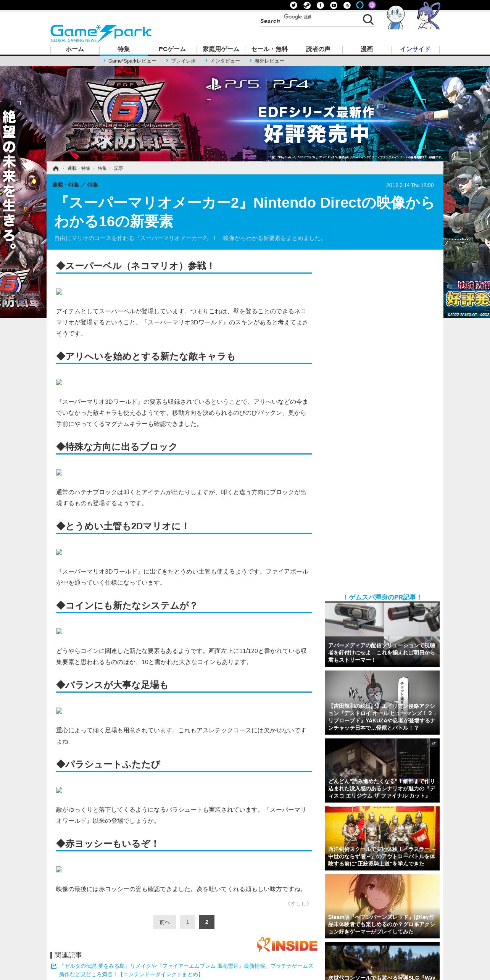Click 関連記事 section heading

point(68,955)
